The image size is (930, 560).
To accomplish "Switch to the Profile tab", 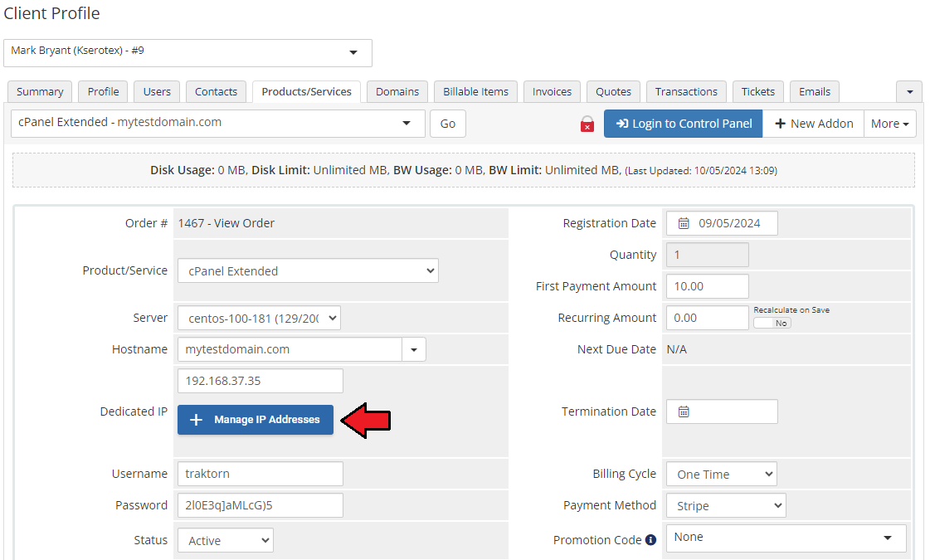I will 103,92.
